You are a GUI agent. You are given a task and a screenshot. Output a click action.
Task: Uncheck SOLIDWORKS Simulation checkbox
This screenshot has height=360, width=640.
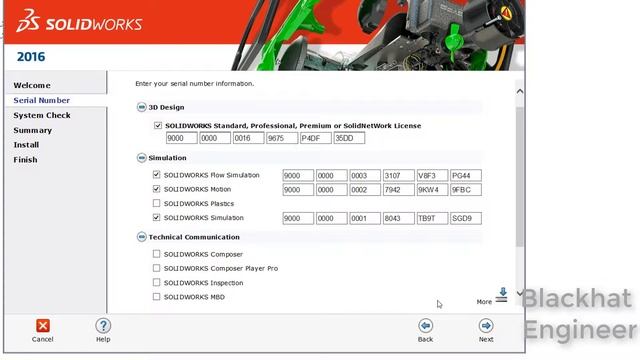click(x=156, y=218)
